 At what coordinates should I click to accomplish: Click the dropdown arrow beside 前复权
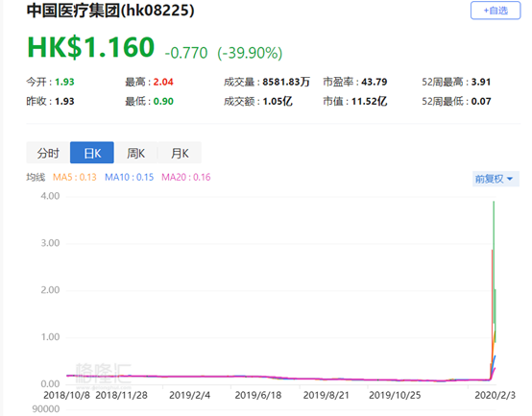coord(510,179)
